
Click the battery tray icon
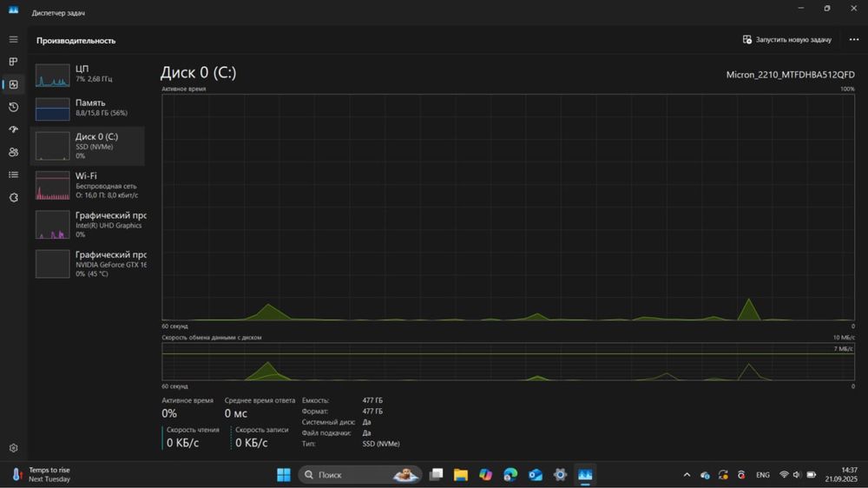point(811,475)
